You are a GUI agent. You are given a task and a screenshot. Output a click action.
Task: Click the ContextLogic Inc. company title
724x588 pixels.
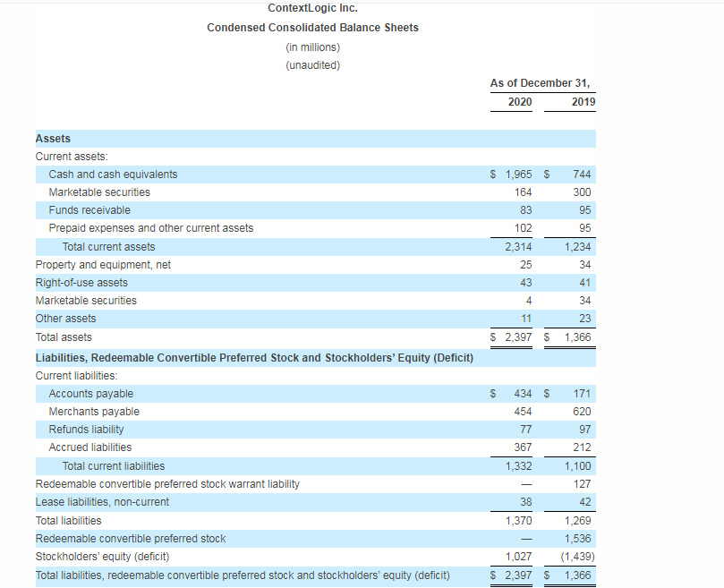pyautogui.click(x=312, y=8)
